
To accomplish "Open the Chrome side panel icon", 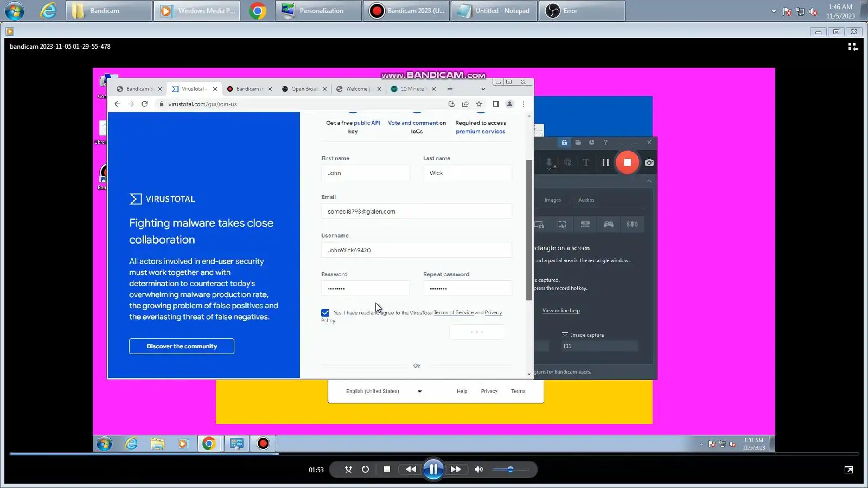I will [x=496, y=104].
